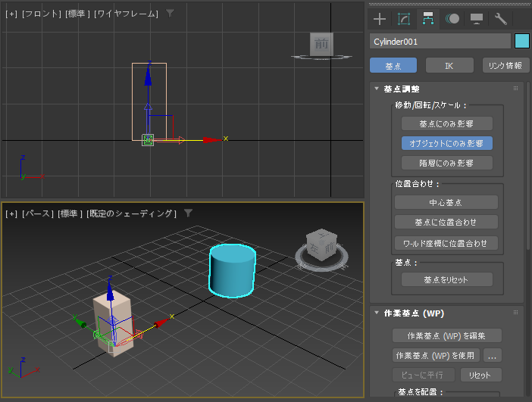
Task: Open perspective viewport [標準] menu
Action: [70, 214]
